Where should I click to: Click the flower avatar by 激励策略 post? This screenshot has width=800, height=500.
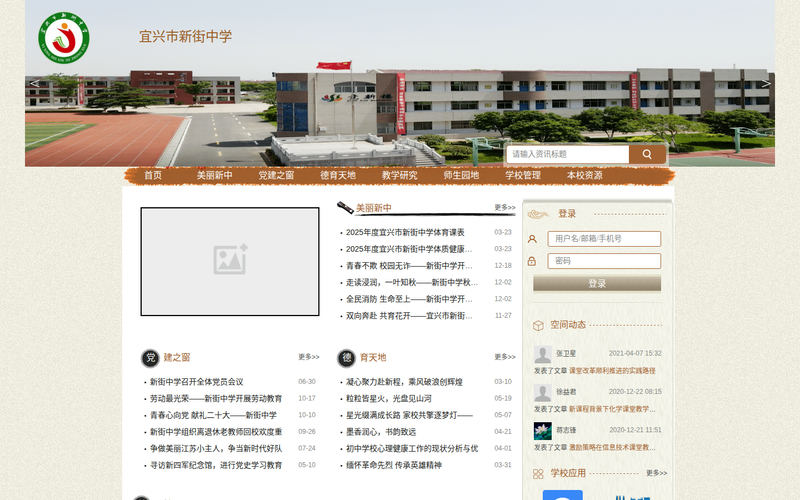pyautogui.click(x=542, y=431)
